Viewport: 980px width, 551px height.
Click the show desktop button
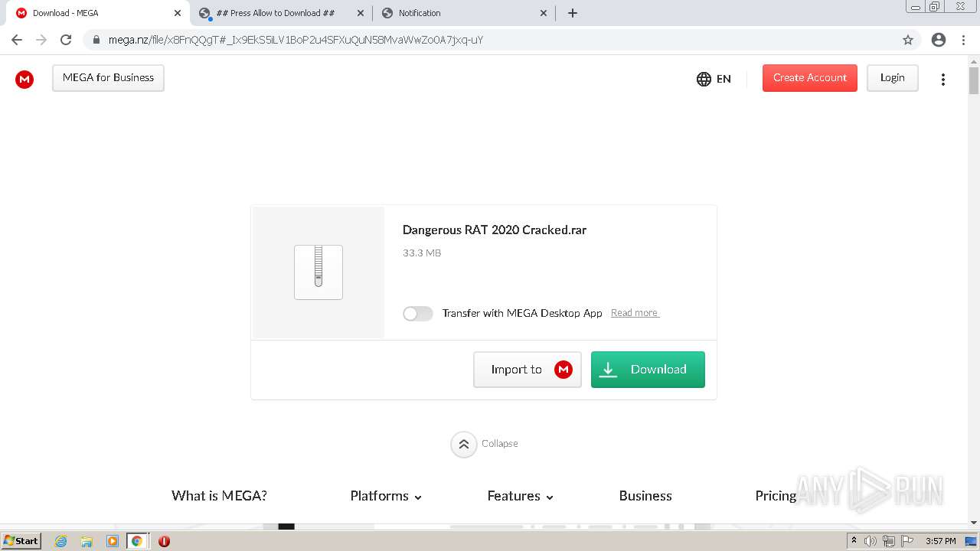[972, 541]
